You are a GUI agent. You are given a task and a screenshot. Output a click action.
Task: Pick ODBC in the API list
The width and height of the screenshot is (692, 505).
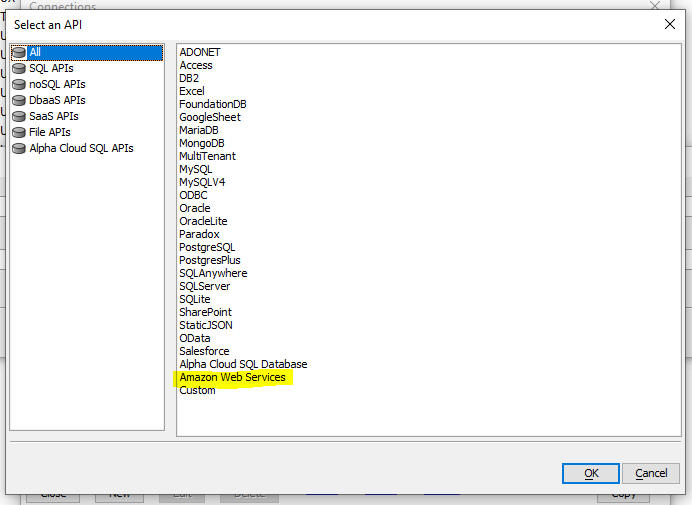[193, 195]
